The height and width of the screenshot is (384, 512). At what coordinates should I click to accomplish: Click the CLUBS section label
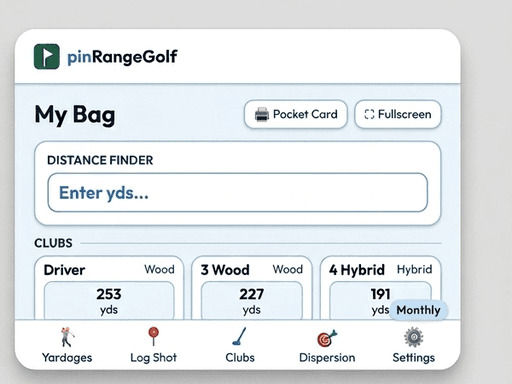(53, 243)
